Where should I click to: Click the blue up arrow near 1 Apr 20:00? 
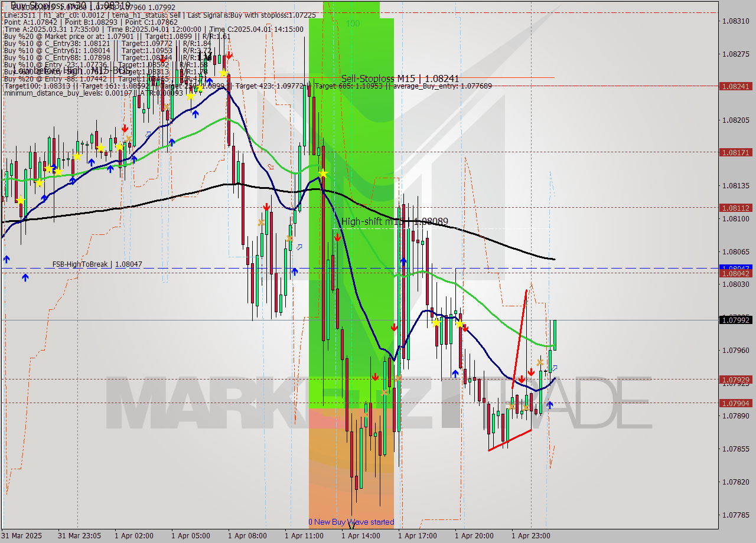(455, 374)
